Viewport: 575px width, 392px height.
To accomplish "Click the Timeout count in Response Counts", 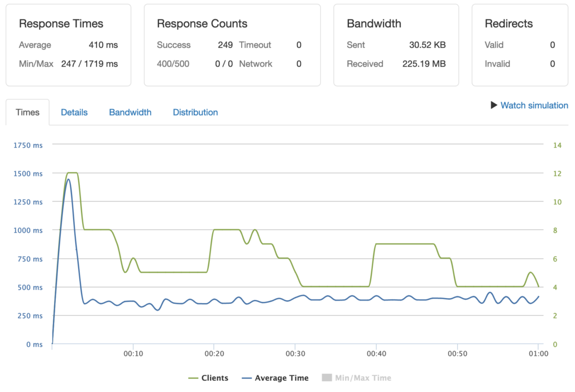I will 299,45.
